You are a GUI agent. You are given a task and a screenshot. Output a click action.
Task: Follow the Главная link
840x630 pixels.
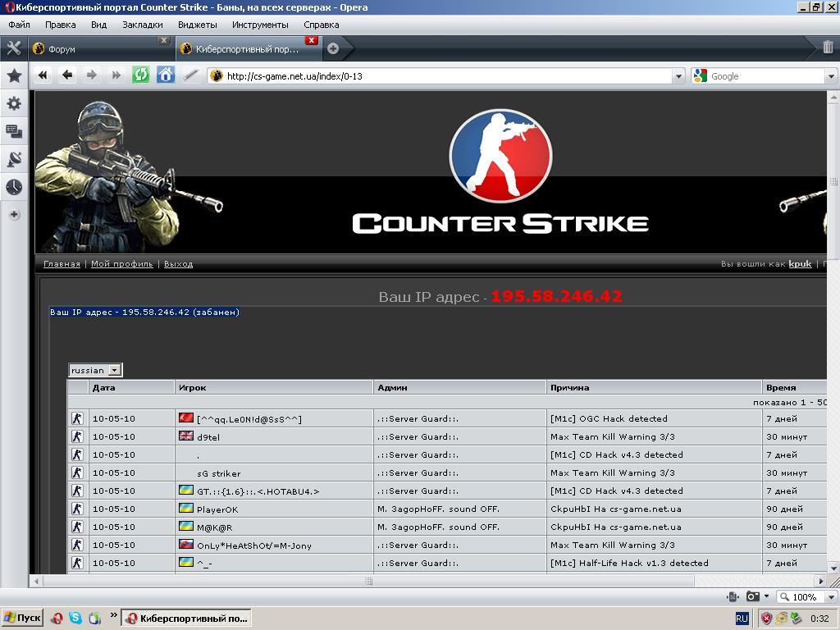tap(62, 263)
